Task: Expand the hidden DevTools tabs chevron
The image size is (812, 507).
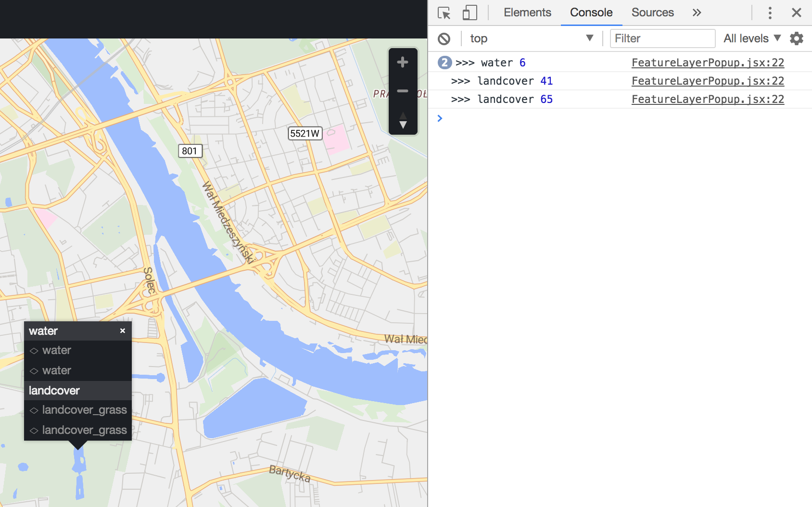Action: [697, 13]
